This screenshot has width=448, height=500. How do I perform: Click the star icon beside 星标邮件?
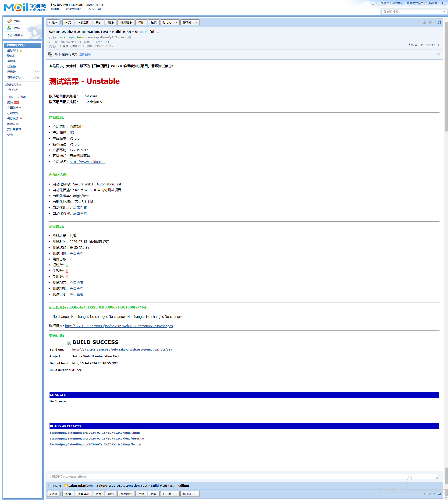(x=21, y=50)
